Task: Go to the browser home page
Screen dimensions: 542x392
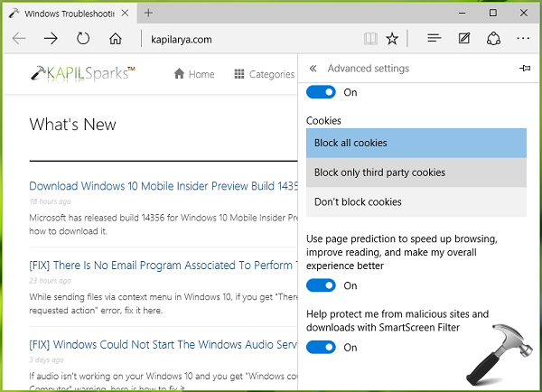Action: click(116, 39)
